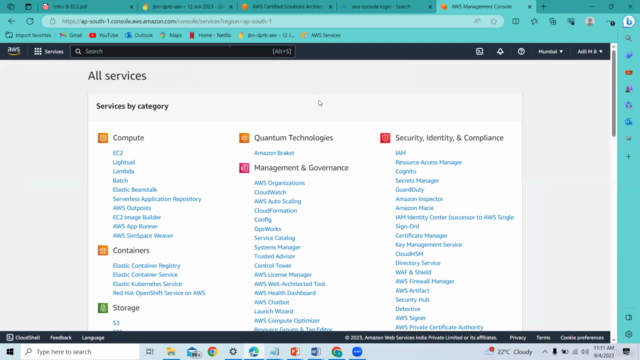The height and width of the screenshot is (360, 640).
Task: Open AWS Outposts link
Action: click(132, 208)
